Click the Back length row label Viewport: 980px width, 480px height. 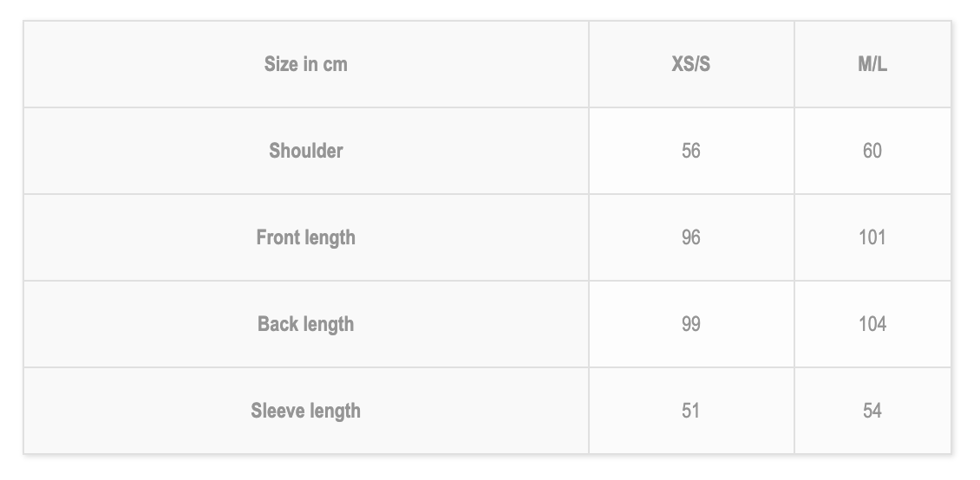click(305, 324)
